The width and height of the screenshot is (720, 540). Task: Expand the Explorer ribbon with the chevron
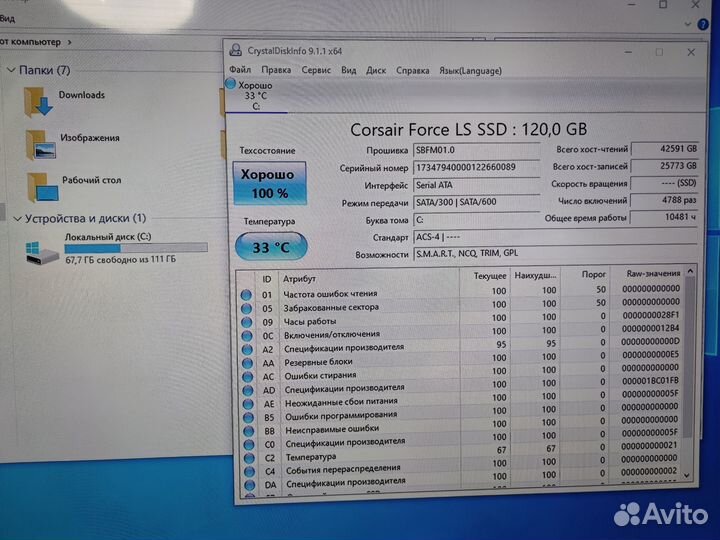click(687, 24)
